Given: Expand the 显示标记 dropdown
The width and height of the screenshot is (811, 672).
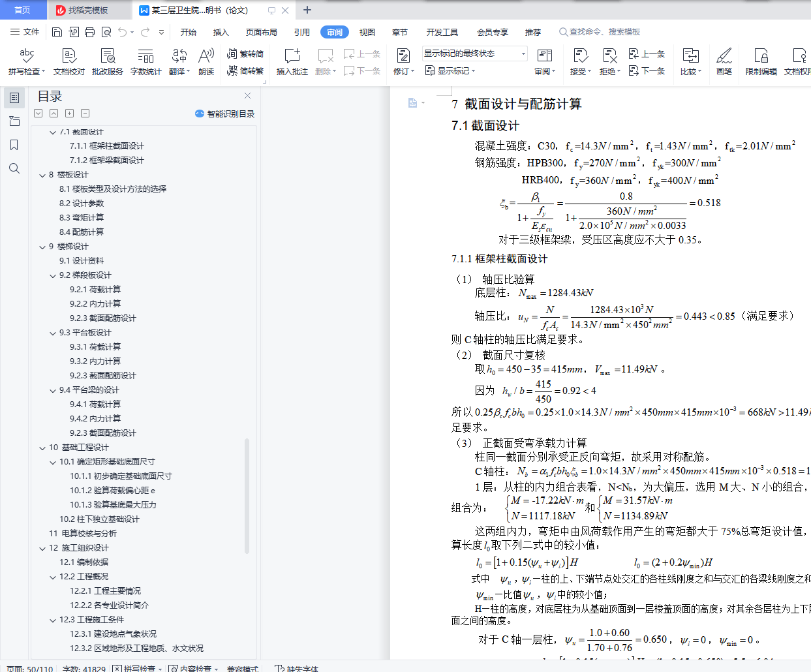Looking at the screenshot, I should pos(450,70).
